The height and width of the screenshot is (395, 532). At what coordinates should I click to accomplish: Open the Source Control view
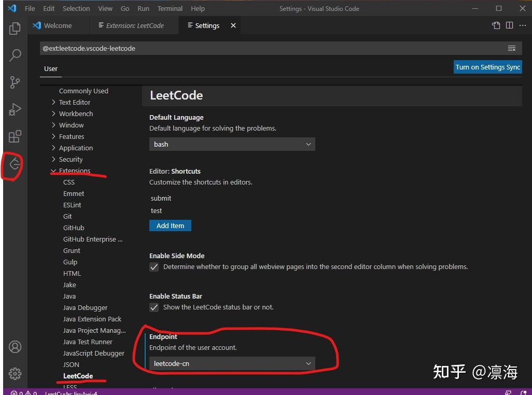coord(15,82)
